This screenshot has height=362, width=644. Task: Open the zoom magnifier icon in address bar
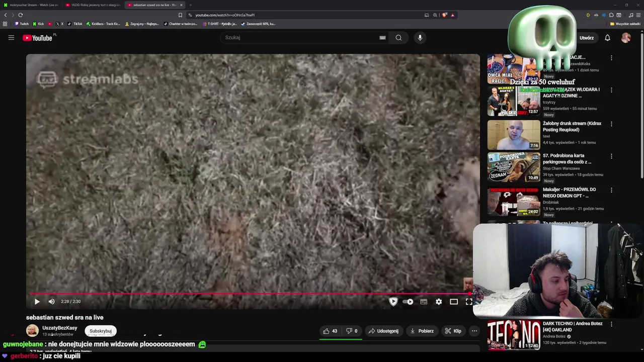click(x=435, y=15)
